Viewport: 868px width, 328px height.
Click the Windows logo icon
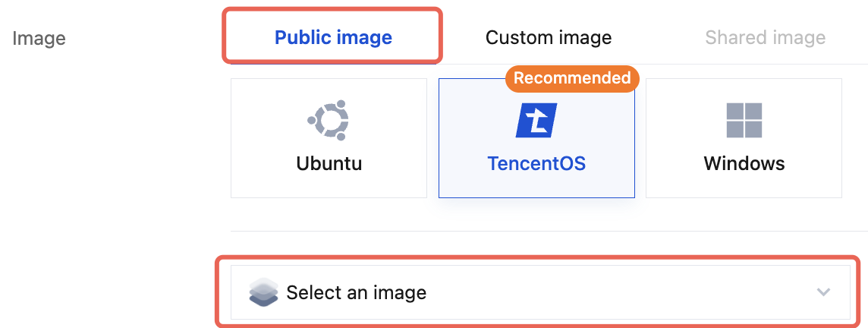pyautogui.click(x=744, y=120)
